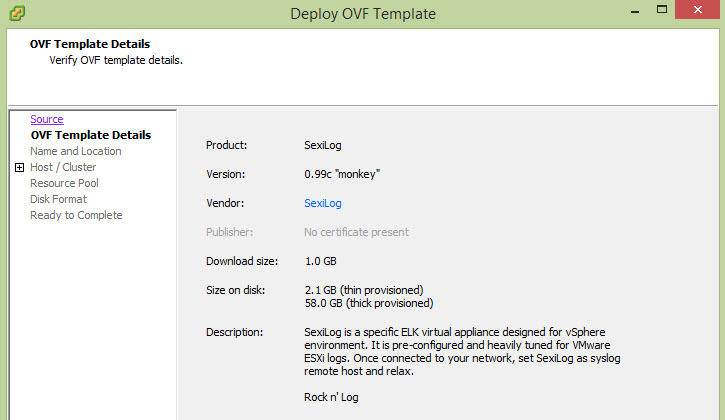Select OVF Template Details step in sidebar
The height and width of the screenshot is (420, 725).
point(91,135)
